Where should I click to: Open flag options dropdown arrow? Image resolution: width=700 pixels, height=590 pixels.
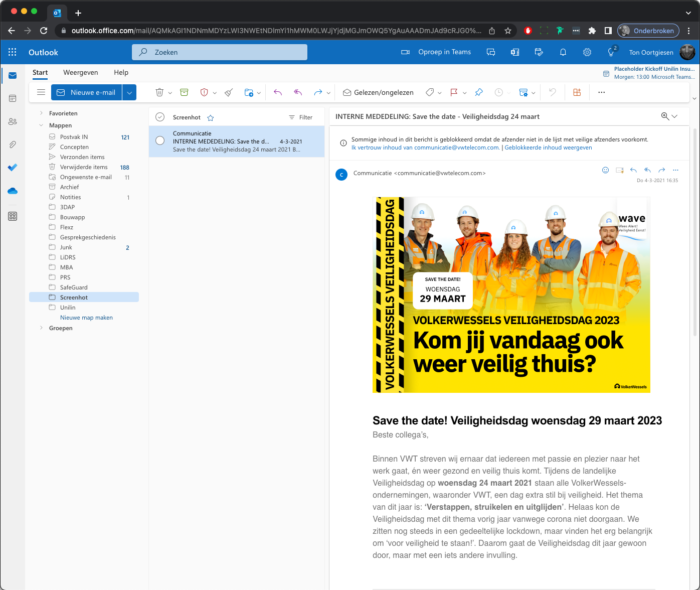[464, 93]
